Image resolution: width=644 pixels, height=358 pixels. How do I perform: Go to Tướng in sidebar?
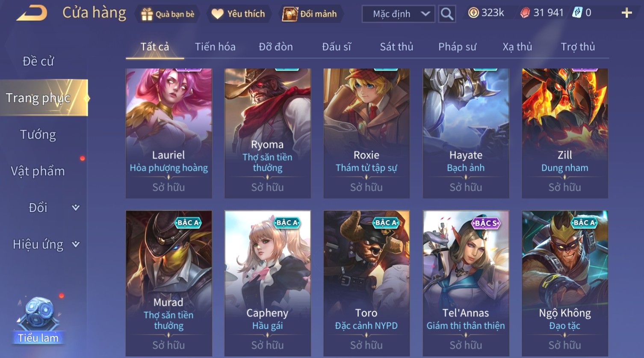point(38,135)
